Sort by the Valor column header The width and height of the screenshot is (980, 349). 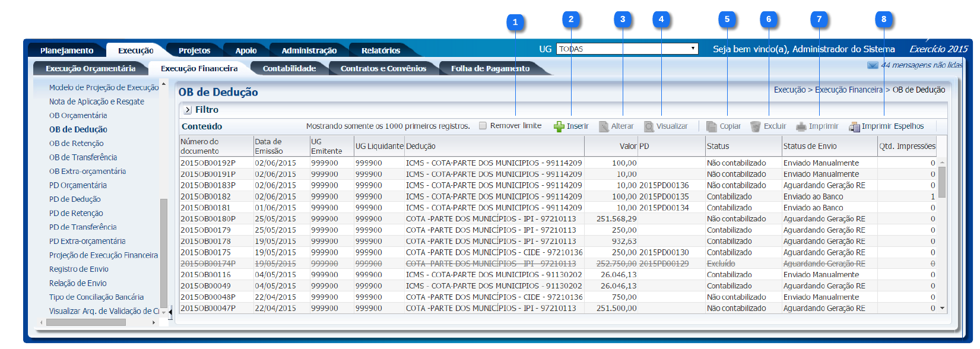pyautogui.click(x=627, y=146)
